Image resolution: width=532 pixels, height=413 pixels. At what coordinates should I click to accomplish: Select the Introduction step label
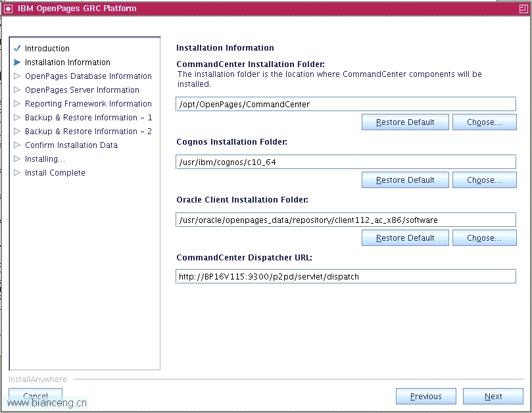click(x=47, y=49)
